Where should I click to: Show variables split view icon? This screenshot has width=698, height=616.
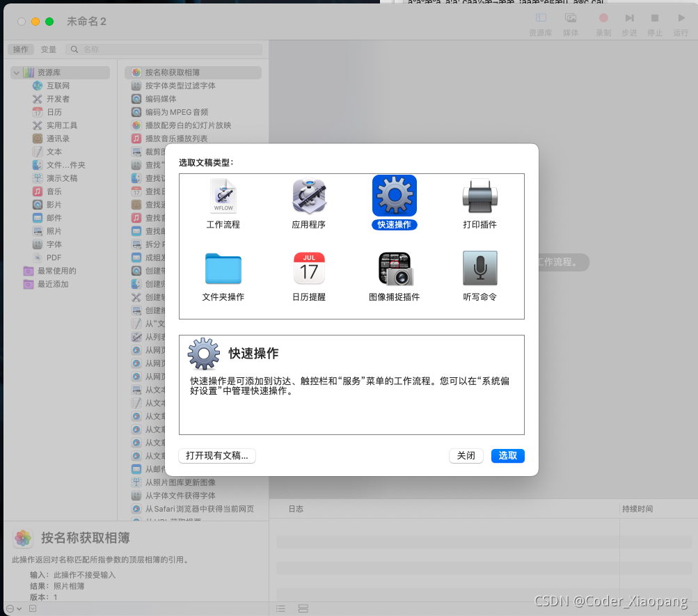pyautogui.click(x=303, y=608)
